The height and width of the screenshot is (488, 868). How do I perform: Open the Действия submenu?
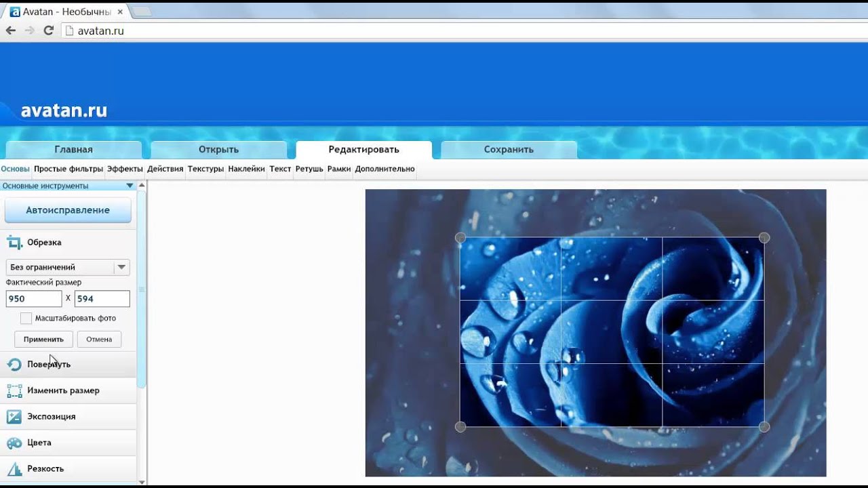165,169
